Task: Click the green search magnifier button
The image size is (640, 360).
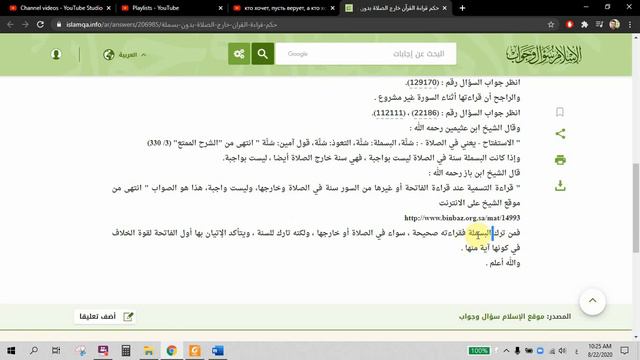Action: (262, 54)
